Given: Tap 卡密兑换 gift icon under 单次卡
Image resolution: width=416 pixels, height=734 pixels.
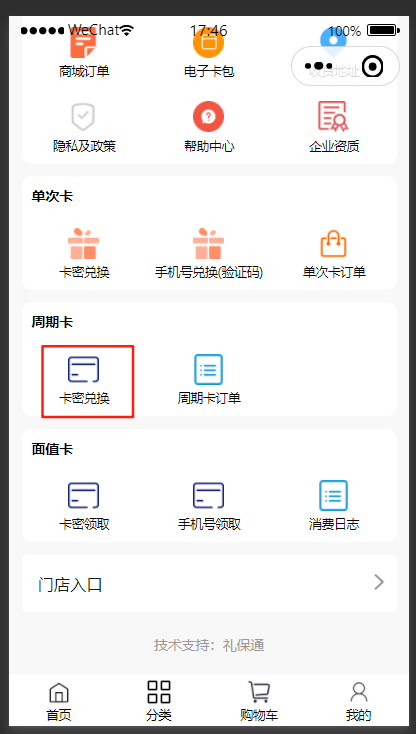Looking at the screenshot, I should 83,244.
